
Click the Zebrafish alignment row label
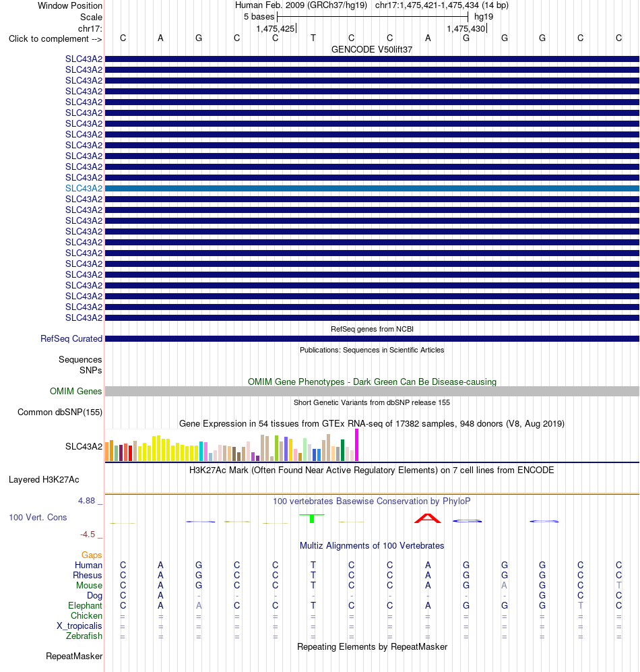click(x=84, y=636)
